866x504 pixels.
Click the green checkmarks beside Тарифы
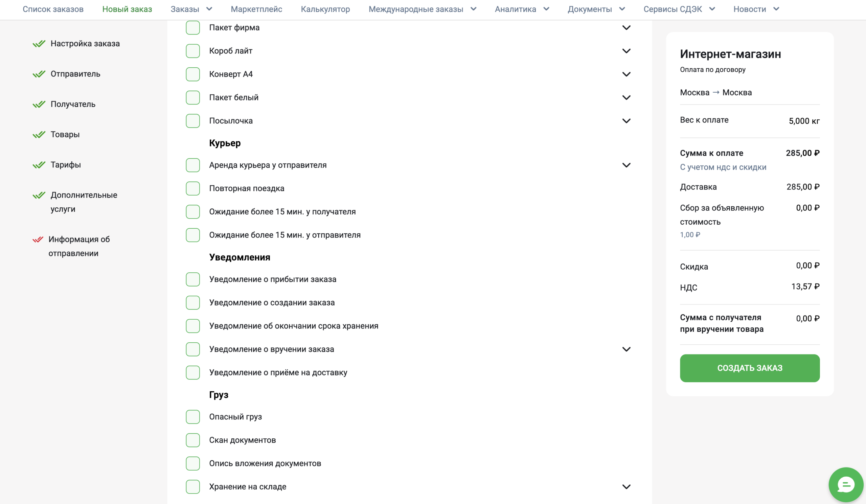(x=39, y=165)
